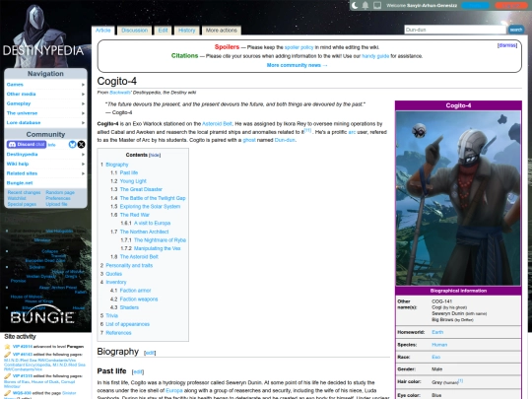The height and width of the screenshot is (399, 532).
Task: Jump to Shaders in Contents
Action: (x=129, y=307)
